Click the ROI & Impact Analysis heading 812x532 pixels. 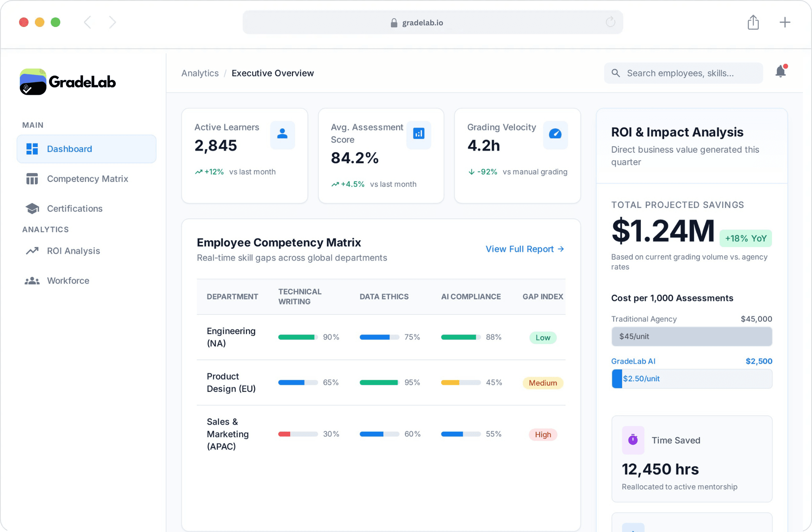click(x=677, y=132)
